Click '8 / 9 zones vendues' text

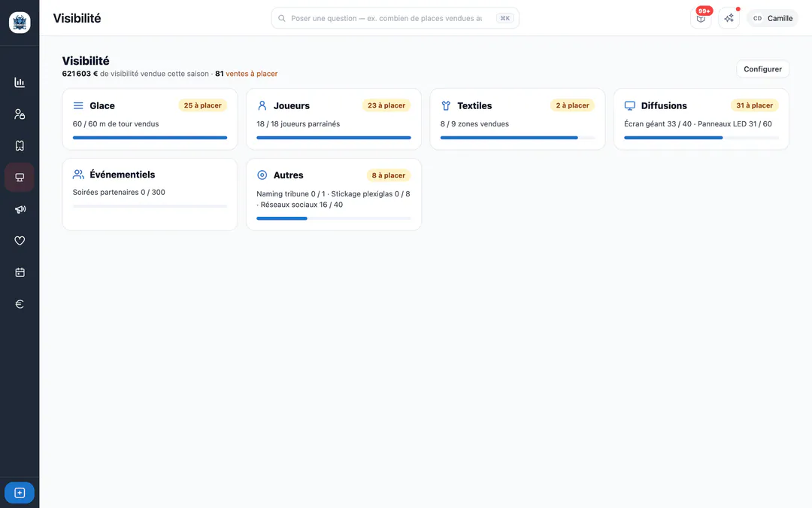474,124
